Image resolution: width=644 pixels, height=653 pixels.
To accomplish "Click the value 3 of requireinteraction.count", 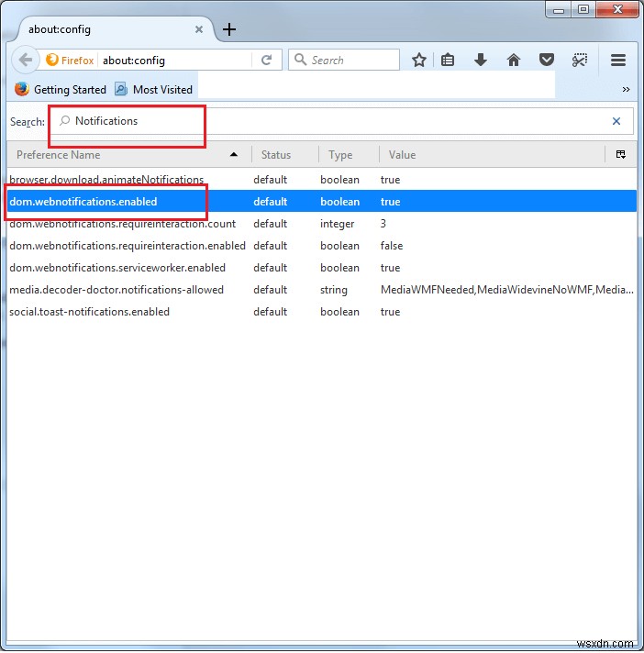I will (x=383, y=224).
